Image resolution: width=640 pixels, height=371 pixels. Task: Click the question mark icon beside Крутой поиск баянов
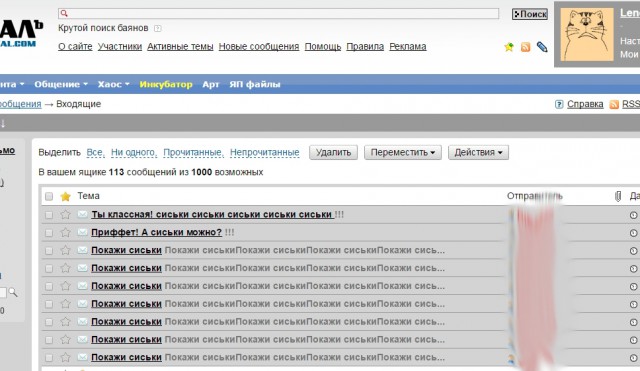158,28
